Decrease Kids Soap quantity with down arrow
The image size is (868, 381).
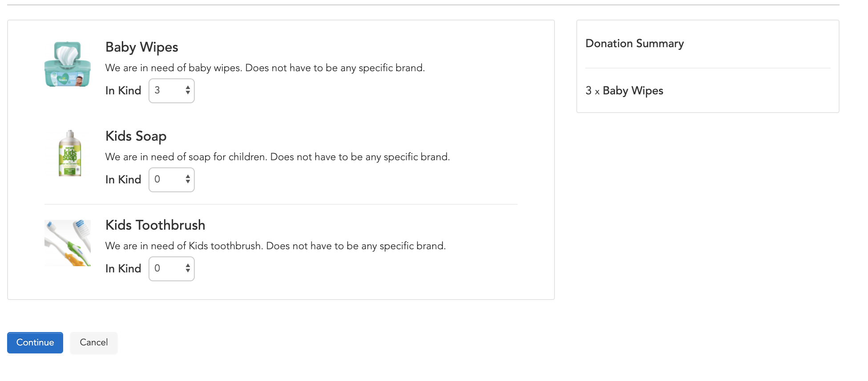pyautogui.click(x=188, y=182)
